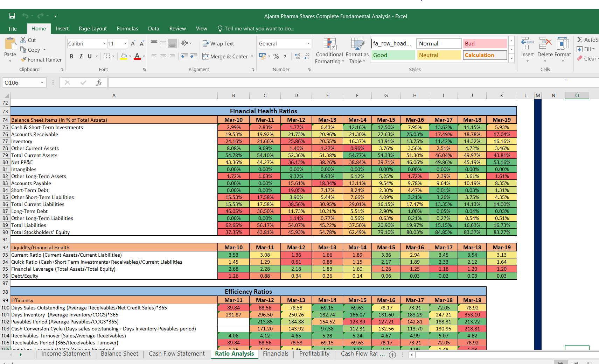The width and height of the screenshot is (599, 364).
Task: Click the Insert cells icon
Action: pos(527,44)
